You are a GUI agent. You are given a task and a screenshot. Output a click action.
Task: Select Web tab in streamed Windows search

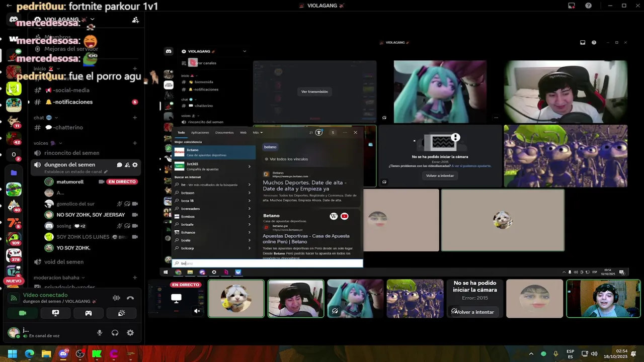click(x=243, y=132)
